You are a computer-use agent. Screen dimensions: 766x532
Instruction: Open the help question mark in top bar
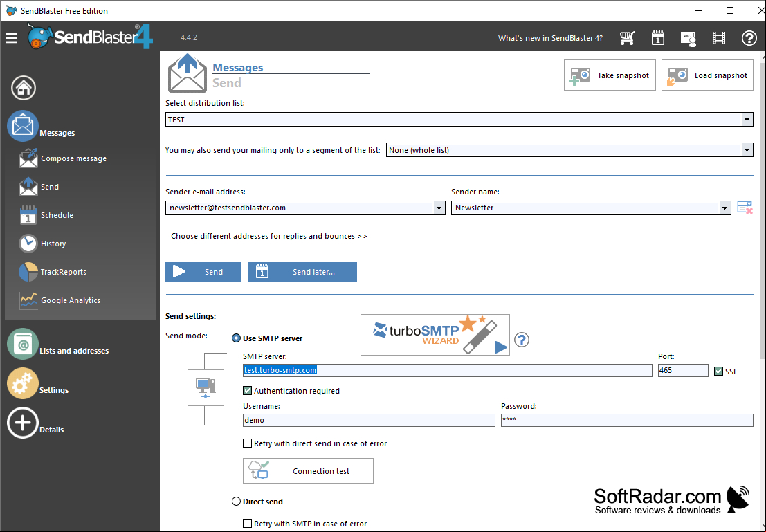tap(749, 37)
